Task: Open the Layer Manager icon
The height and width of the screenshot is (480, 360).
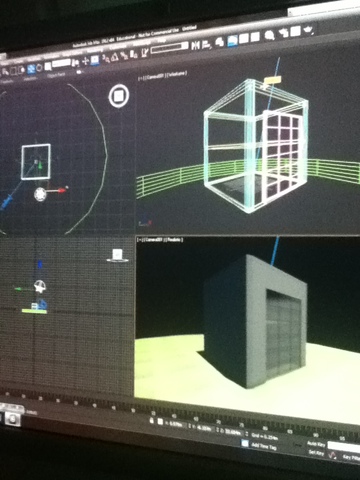Action: click(x=220, y=42)
